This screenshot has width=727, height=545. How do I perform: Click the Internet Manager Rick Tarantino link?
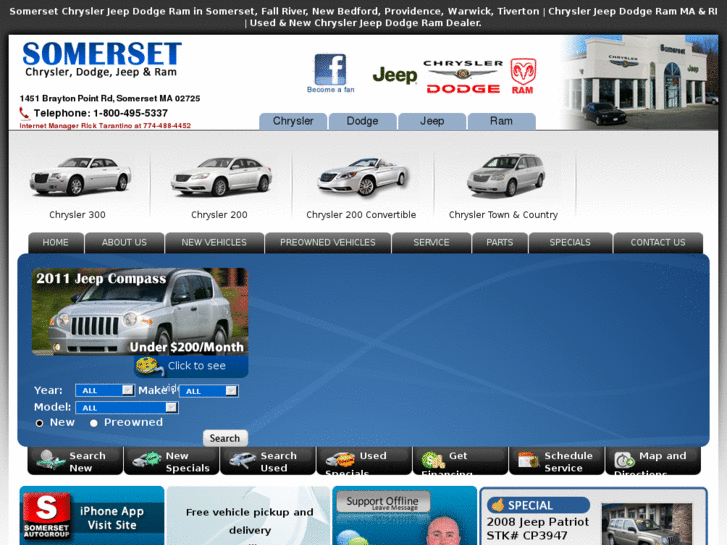[105, 126]
